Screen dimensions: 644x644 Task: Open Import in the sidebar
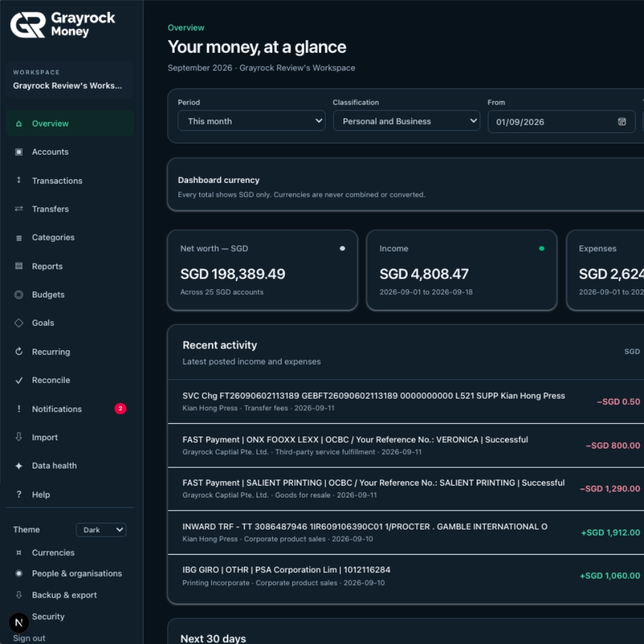(x=70, y=438)
